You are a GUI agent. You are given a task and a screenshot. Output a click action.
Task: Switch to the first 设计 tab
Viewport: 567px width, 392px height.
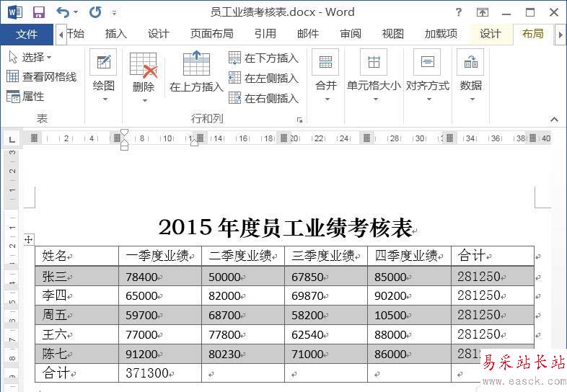[x=159, y=34]
